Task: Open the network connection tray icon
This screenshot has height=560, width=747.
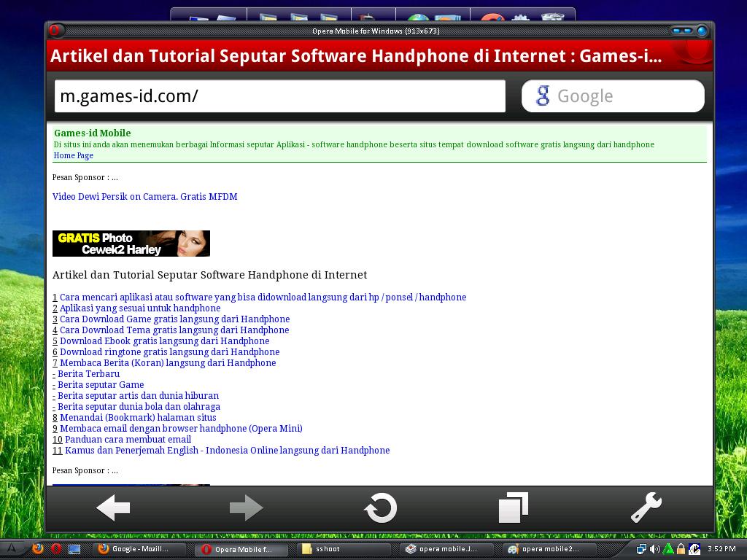Action: pos(641,549)
